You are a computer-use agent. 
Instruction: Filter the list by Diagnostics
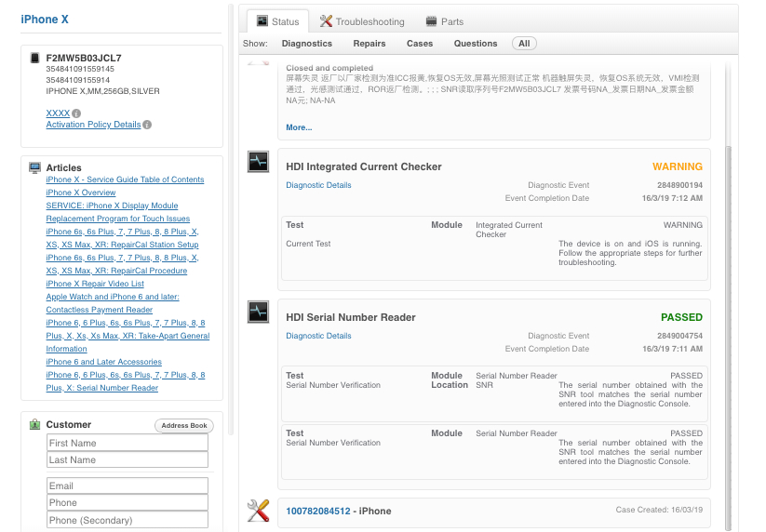[x=307, y=44]
